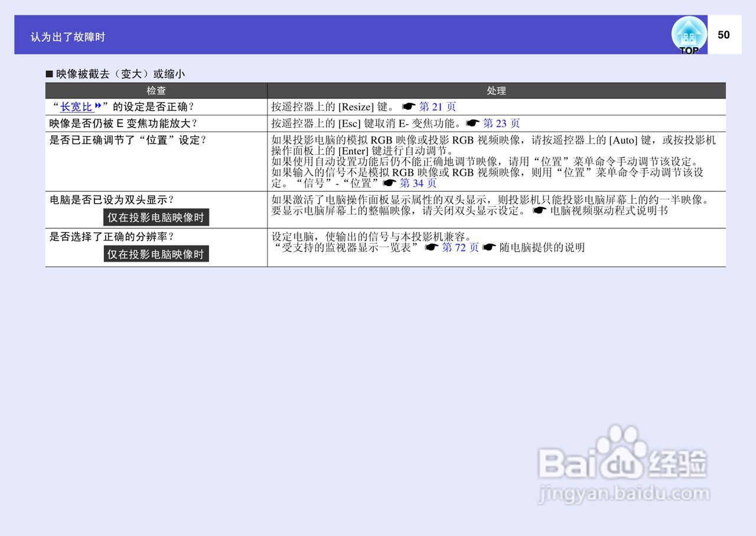Go to 第 21 页 link
The image size is (756, 536).
click(438, 107)
